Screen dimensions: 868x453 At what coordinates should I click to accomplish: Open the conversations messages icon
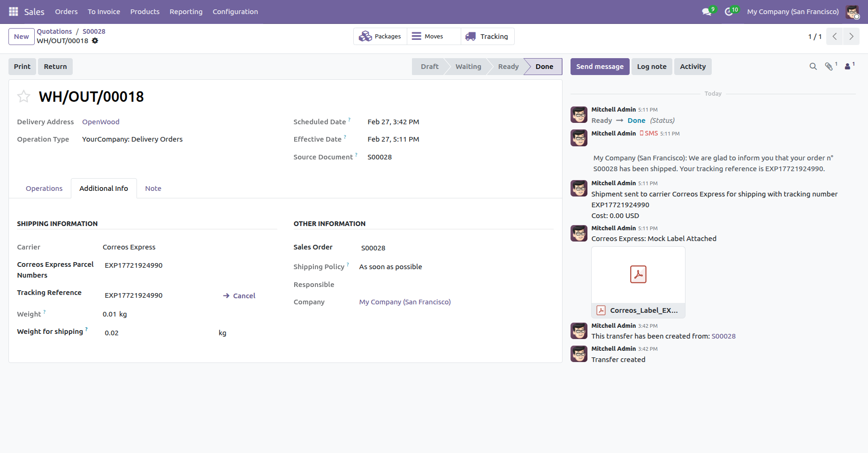tap(707, 12)
